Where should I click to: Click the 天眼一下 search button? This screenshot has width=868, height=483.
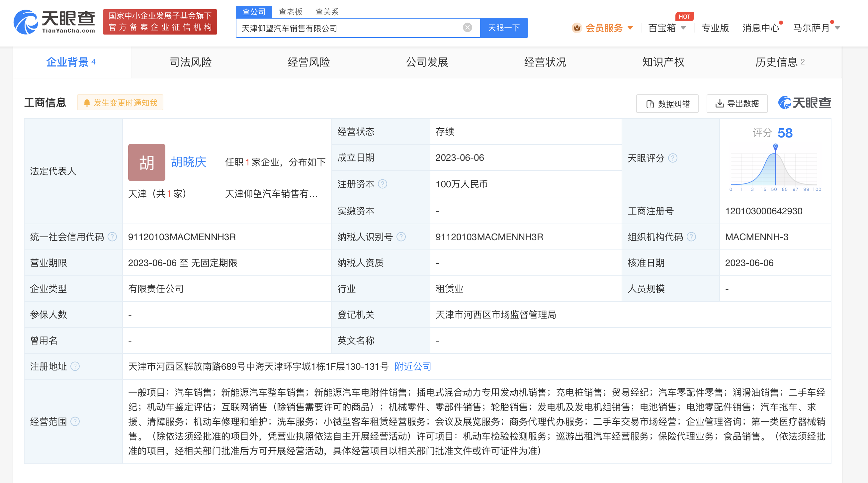pos(504,28)
